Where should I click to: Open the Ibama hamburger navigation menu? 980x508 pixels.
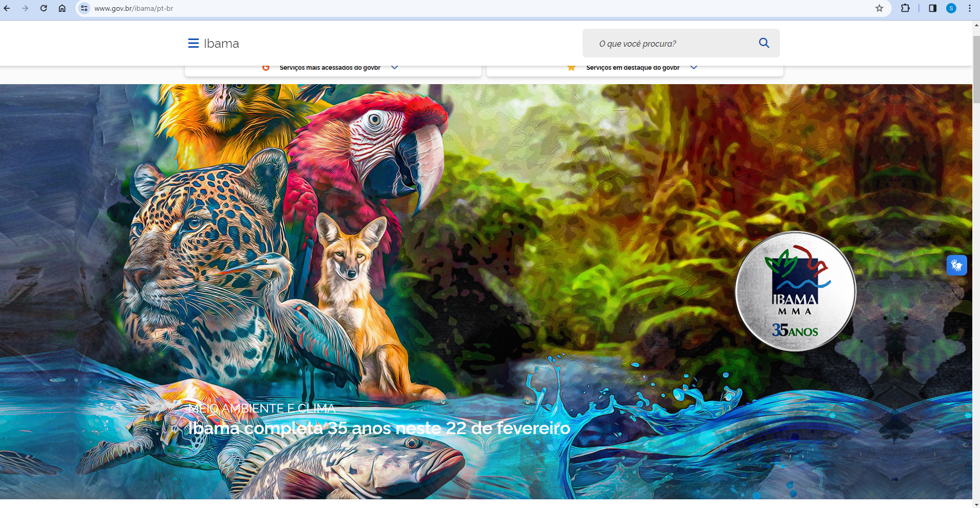click(x=193, y=44)
